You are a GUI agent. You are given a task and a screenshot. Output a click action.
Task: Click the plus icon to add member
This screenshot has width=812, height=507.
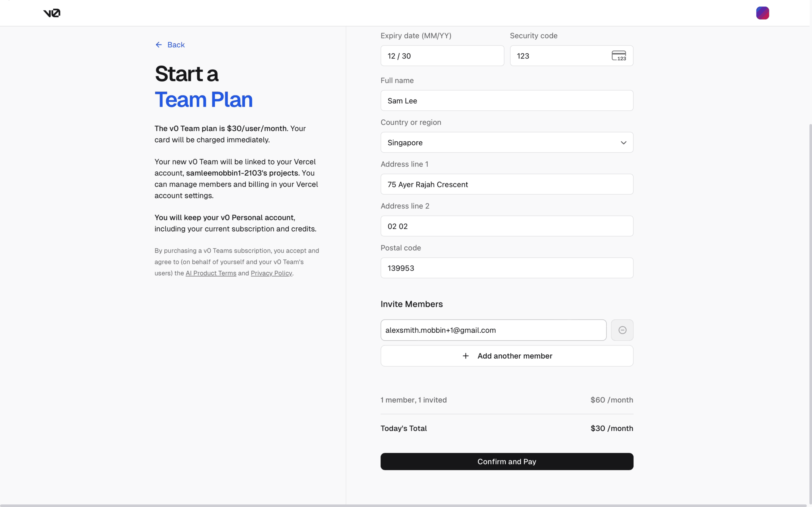point(465,356)
